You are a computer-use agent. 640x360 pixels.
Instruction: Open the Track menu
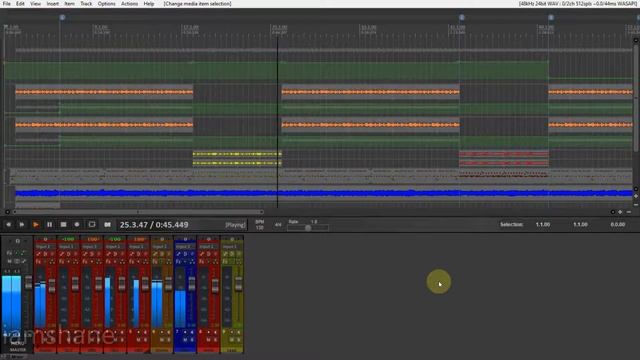(x=86, y=4)
